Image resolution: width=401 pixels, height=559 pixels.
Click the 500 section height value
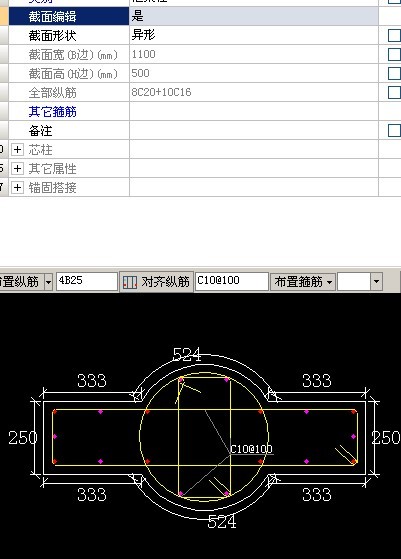140,73
